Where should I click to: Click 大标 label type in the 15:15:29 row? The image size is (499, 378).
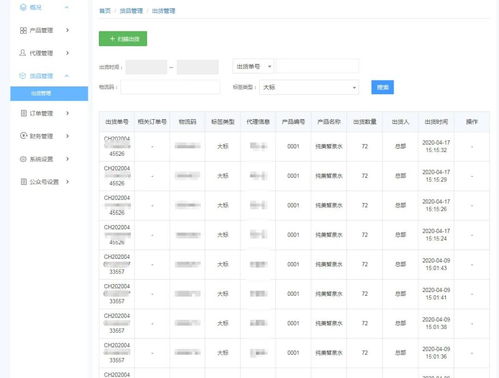223,176
